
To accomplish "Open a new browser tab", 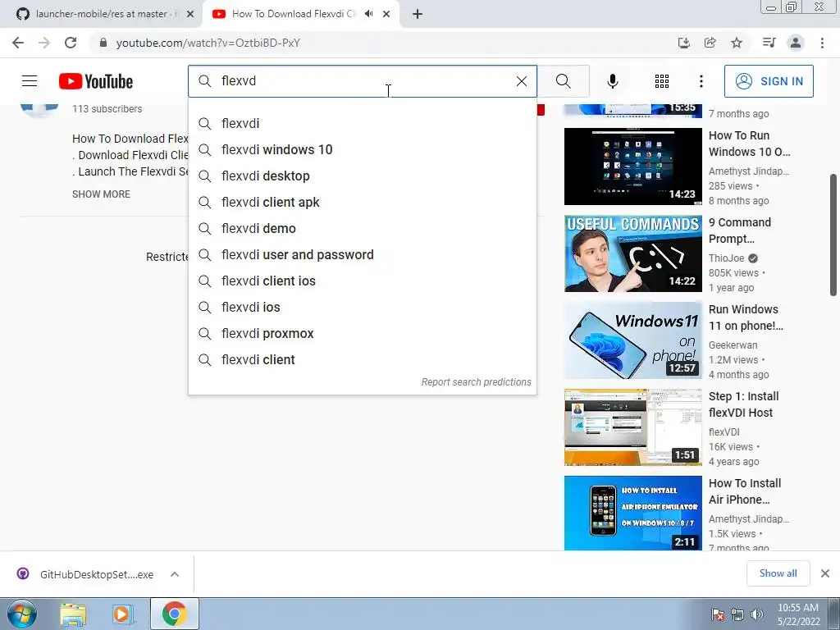I will click(418, 14).
